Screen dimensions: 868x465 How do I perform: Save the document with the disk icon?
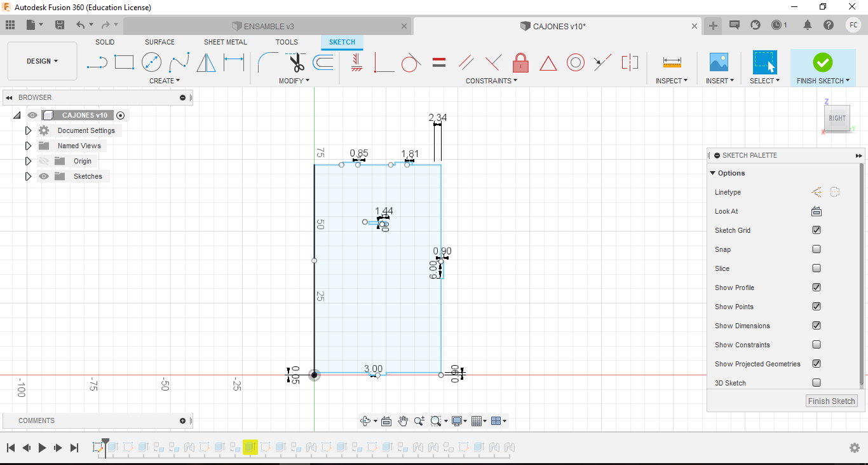coord(60,25)
